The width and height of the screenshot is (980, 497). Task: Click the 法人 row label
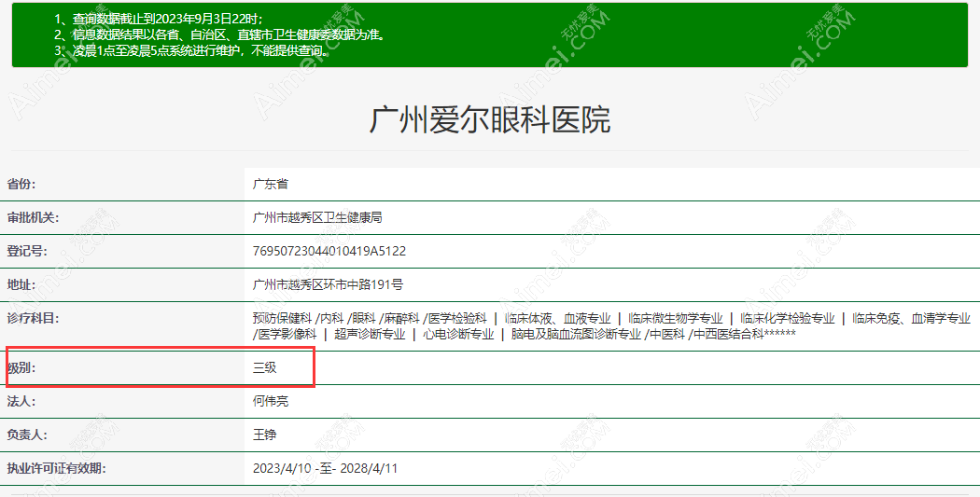click(x=22, y=402)
